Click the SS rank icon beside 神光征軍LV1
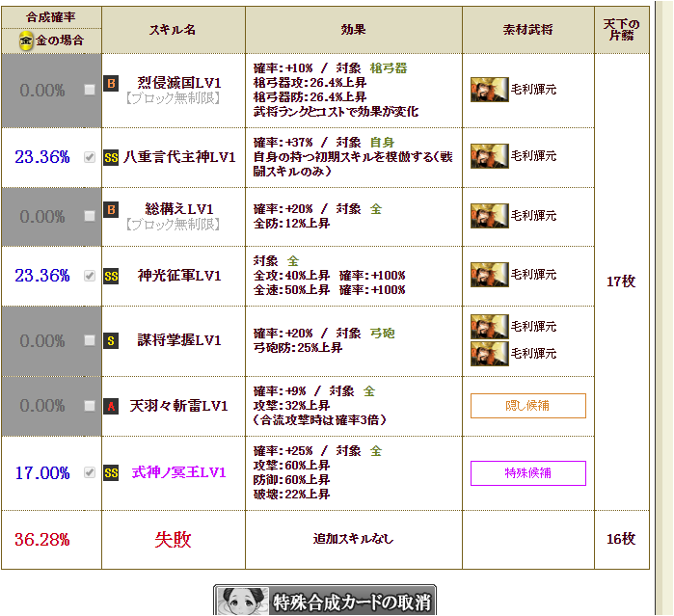 (111, 276)
